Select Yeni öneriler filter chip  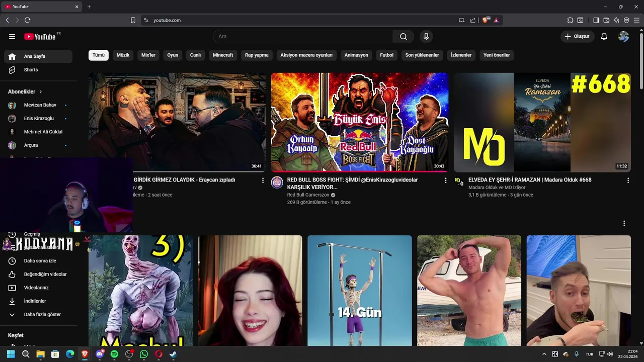click(x=497, y=55)
